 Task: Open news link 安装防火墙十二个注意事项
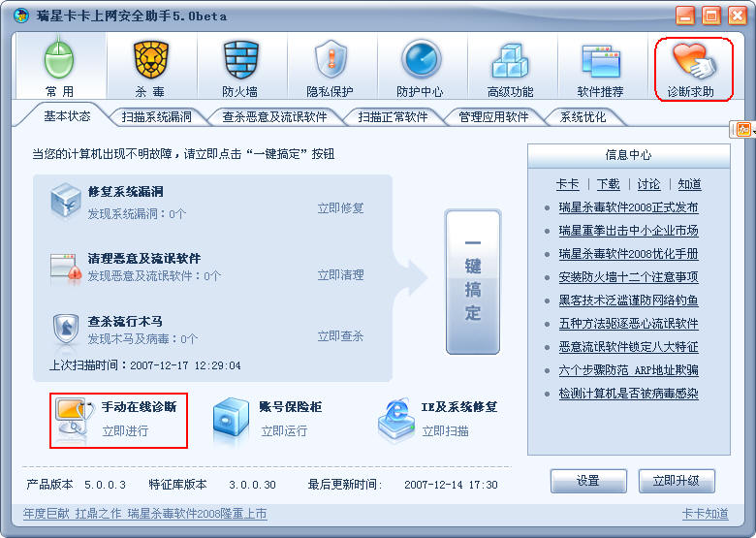tap(628, 276)
